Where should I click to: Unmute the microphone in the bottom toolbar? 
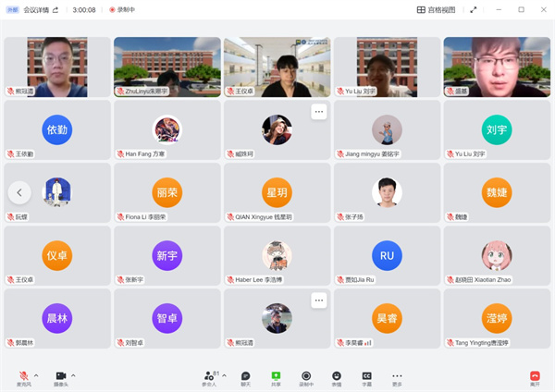tap(22, 375)
